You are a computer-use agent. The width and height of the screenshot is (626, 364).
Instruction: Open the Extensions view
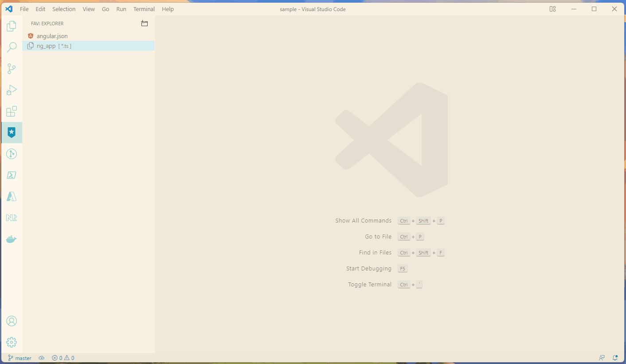click(12, 111)
